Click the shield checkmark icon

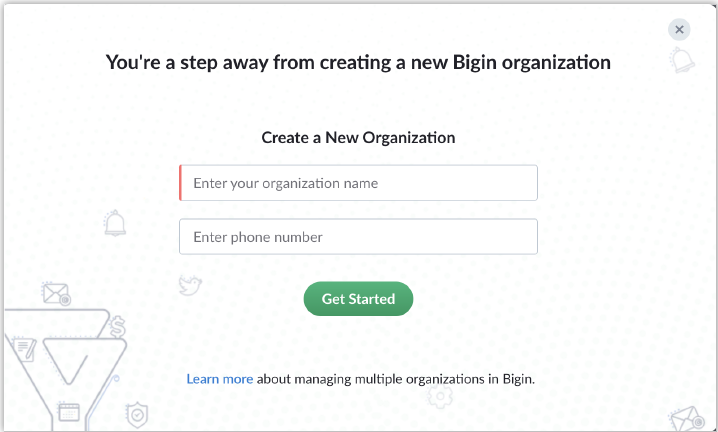[137, 413]
